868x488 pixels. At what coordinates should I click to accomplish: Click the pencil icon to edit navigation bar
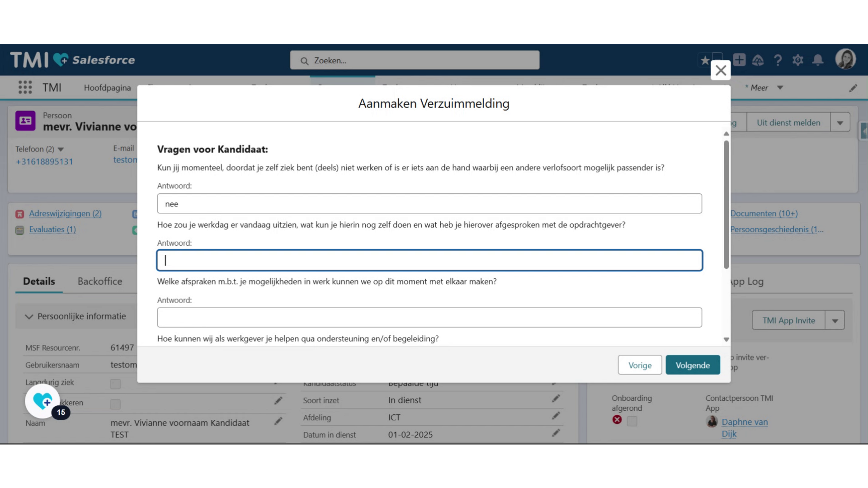pyautogui.click(x=853, y=88)
